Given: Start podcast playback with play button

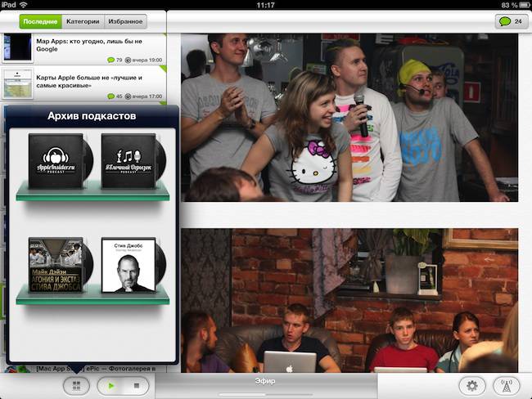Looking at the screenshot, I should [x=110, y=386].
